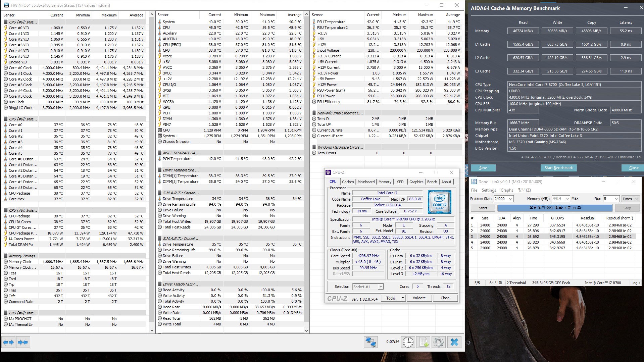The width and height of the screenshot is (644, 362).
Task: Click the Max link next to Memory in LinX
Action: [x=575, y=199]
